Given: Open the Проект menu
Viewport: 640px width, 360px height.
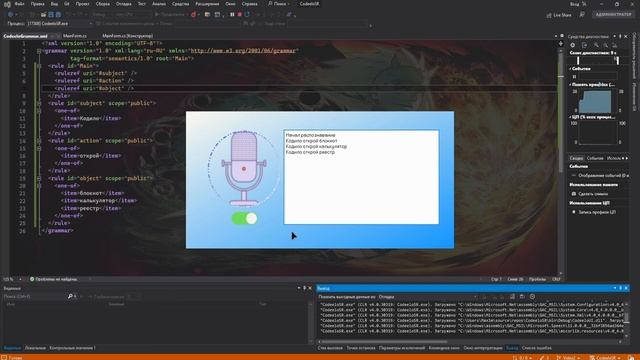Looking at the screenshot, I should (82, 4).
